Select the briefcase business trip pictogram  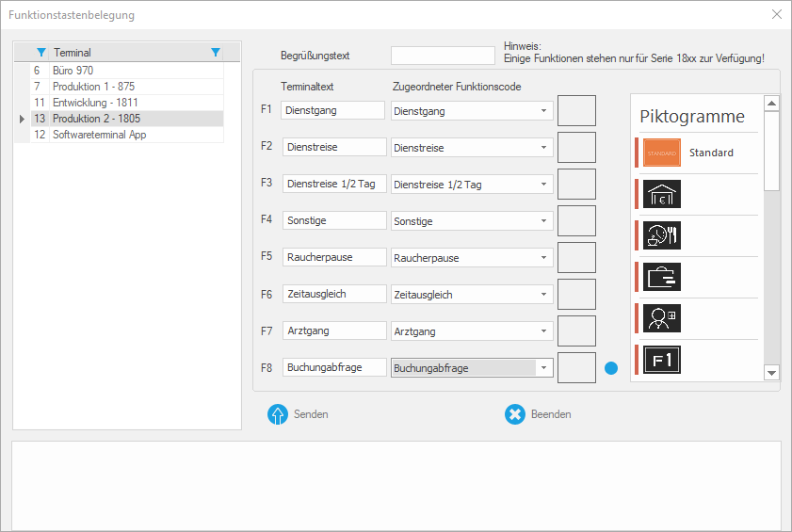point(663,277)
